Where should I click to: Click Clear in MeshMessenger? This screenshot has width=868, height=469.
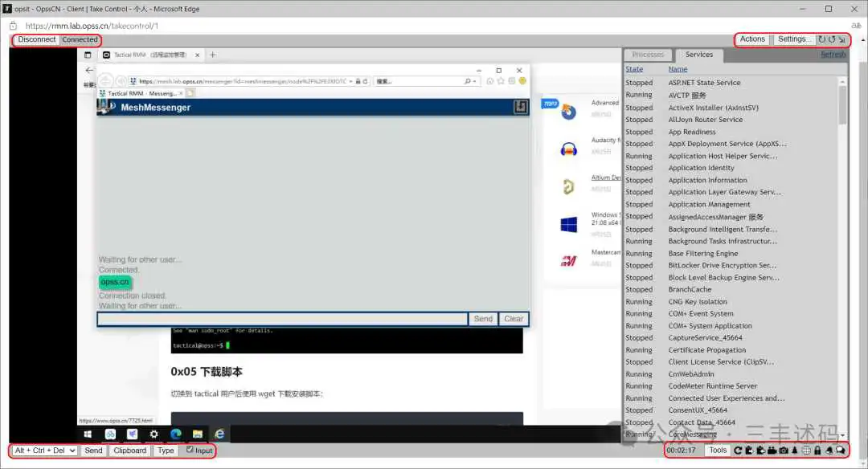point(513,319)
